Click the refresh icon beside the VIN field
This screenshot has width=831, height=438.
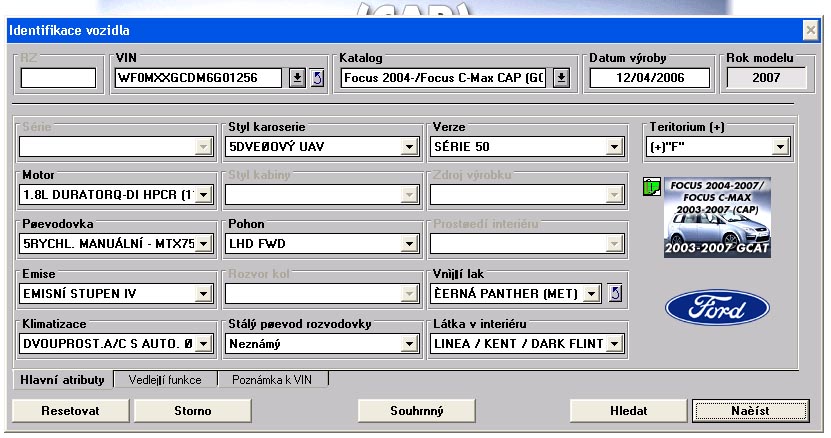[317, 78]
